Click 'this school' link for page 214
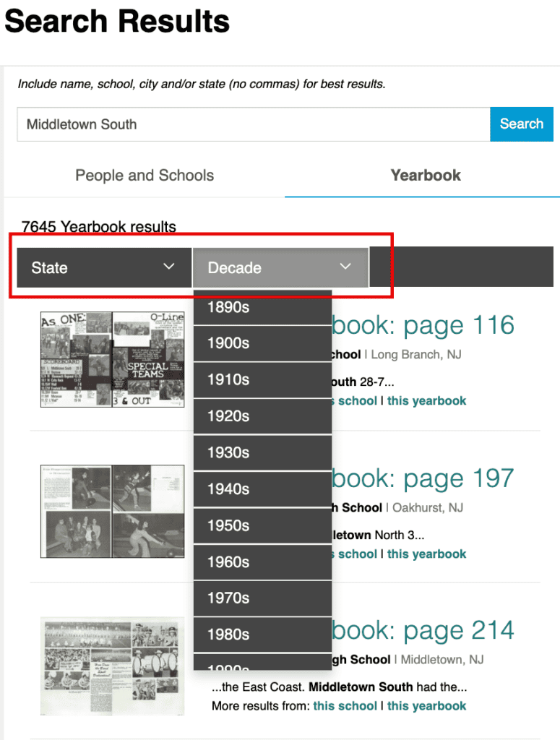This screenshot has width=560, height=740. click(345, 706)
